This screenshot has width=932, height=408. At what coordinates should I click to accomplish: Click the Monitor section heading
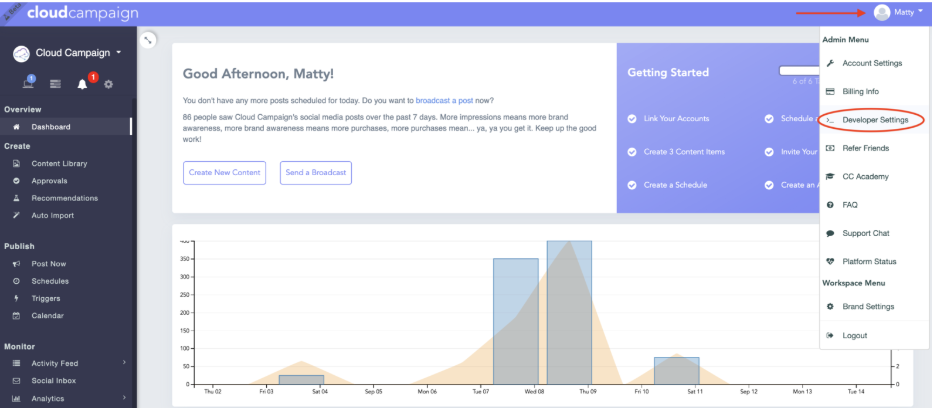pyautogui.click(x=20, y=346)
